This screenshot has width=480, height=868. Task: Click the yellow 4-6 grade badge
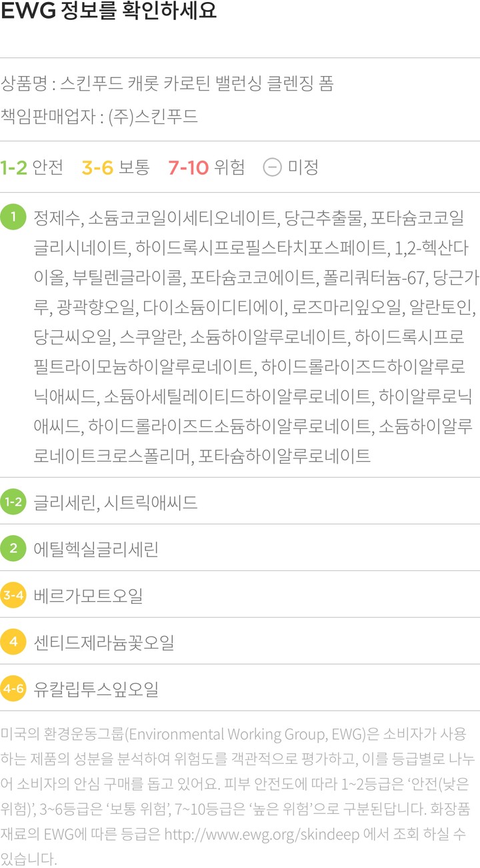(x=13, y=689)
